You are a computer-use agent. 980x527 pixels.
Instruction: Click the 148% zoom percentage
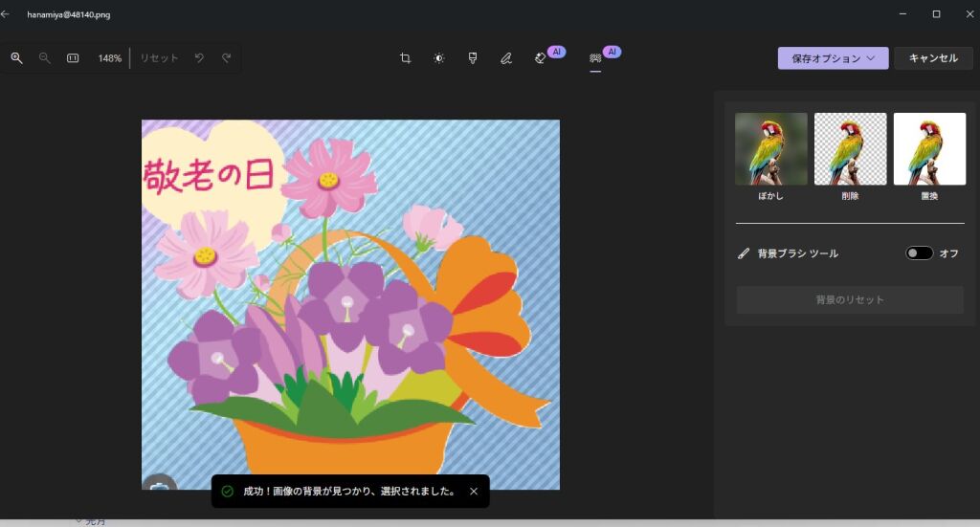pyautogui.click(x=109, y=58)
